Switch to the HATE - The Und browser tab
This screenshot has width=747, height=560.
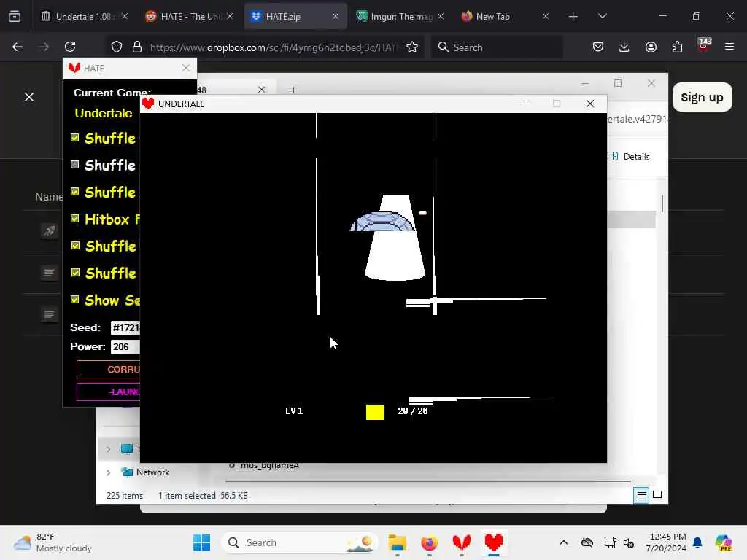click(x=189, y=16)
